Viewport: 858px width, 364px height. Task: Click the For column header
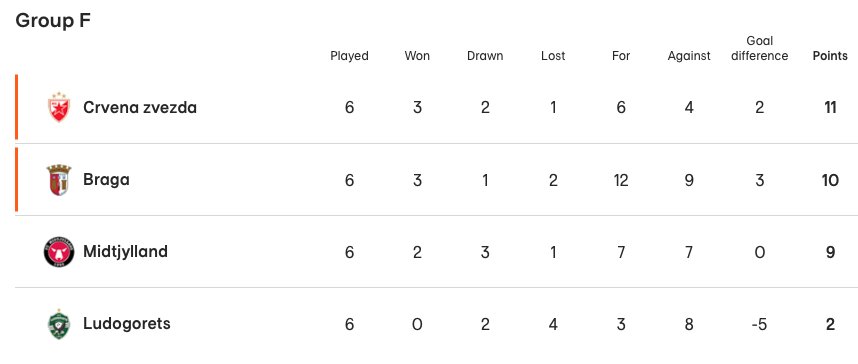(621, 56)
